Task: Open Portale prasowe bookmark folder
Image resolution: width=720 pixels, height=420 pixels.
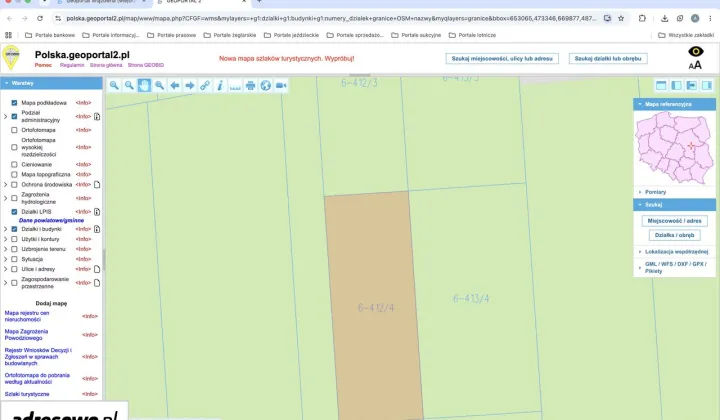Action: [x=172, y=35]
